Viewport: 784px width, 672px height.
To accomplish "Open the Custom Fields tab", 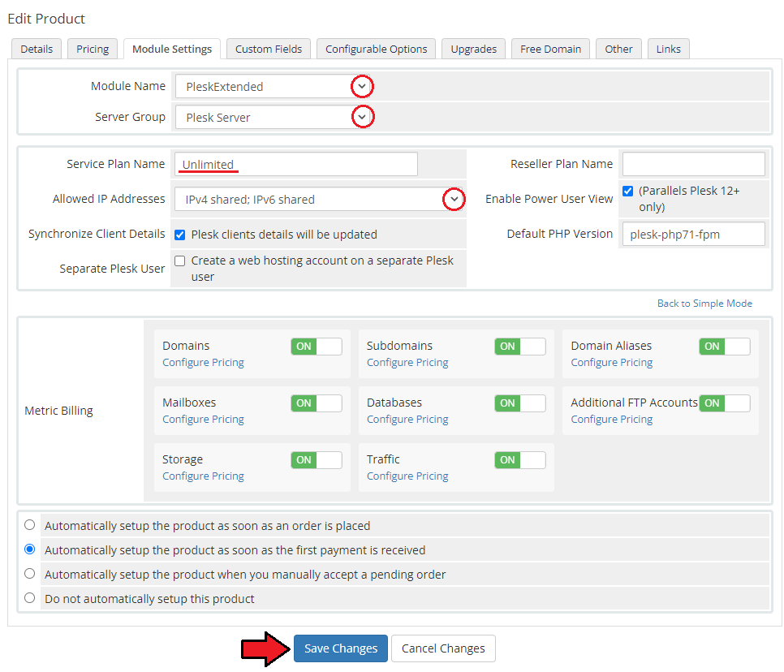I will click(269, 49).
